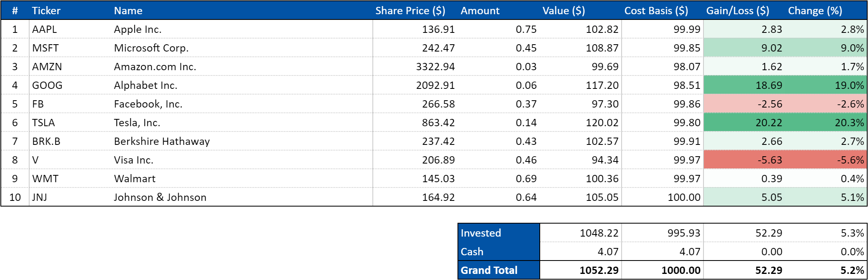
Task: Click the 5.1% change cell
Action: (826, 197)
